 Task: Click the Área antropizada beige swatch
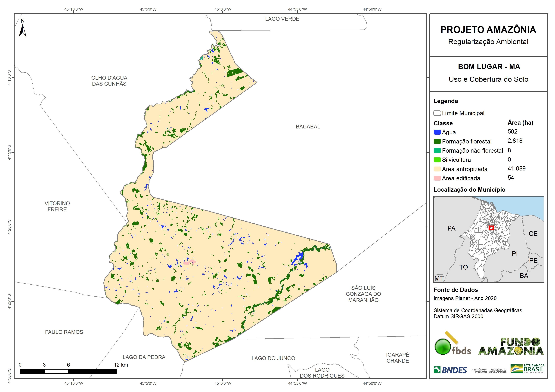[x=437, y=169]
